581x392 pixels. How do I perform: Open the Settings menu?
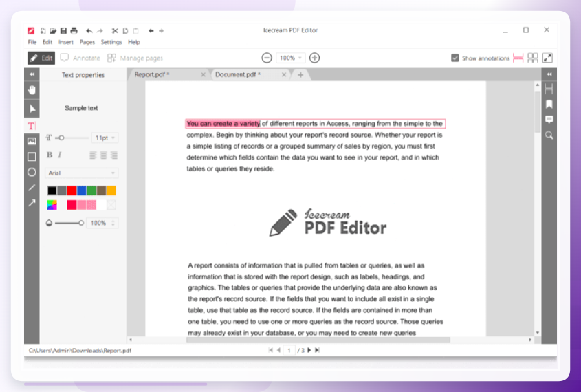(x=111, y=42)
